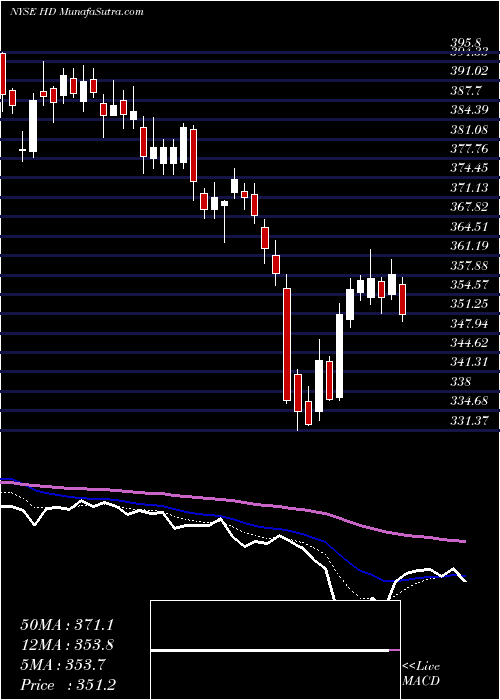Viewport: 500px width, 700px height.
Task: Click the <<Live MACD label
Action: (x=421, y=674)
